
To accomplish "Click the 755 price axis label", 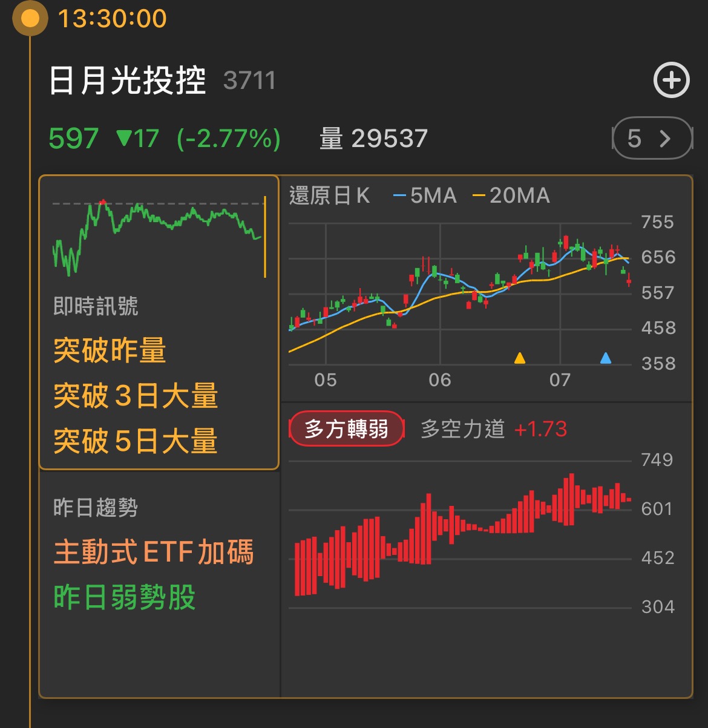I will tap(658, 222).
